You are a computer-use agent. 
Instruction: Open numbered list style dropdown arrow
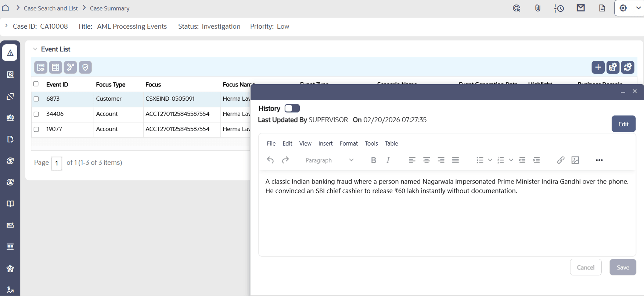(x=511, y=160)
